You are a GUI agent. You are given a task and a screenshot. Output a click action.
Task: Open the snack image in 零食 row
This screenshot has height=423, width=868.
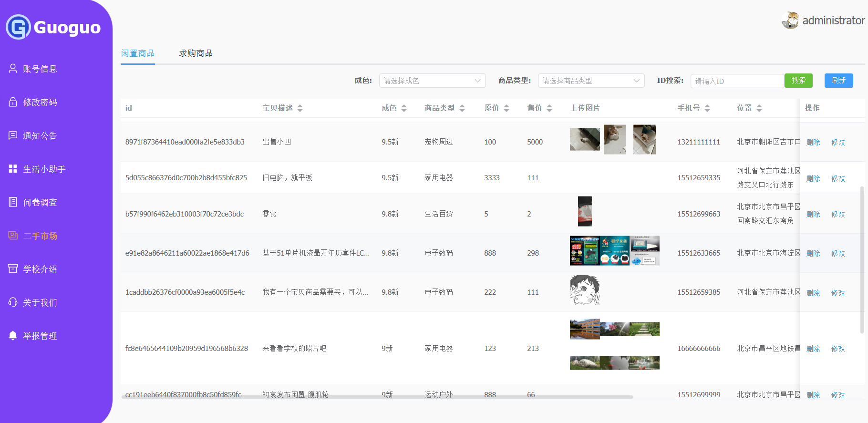(x=585, y=211)
